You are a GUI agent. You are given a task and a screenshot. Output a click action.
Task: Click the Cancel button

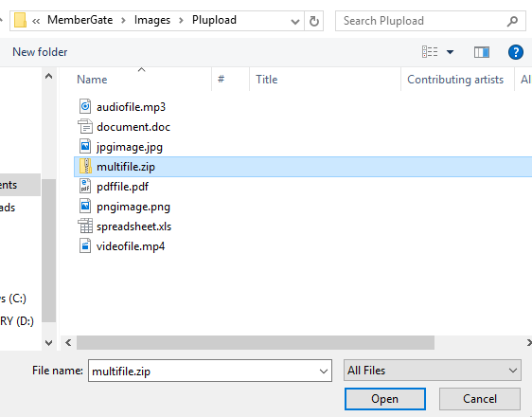tap(480, 399)
